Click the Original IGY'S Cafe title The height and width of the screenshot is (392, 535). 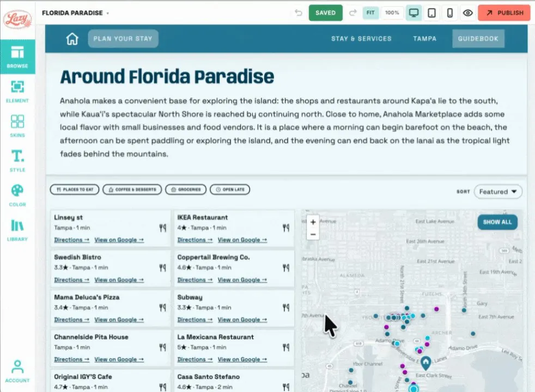click(83, 377)
